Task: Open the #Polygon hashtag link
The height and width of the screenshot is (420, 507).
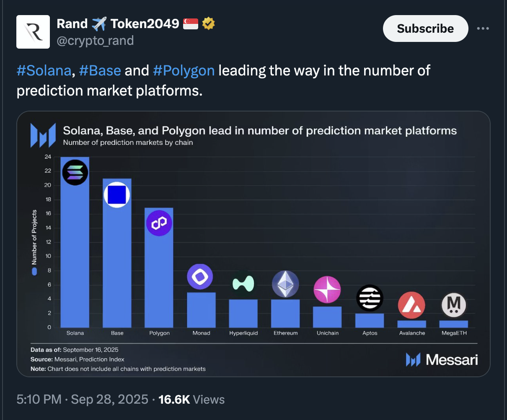Action: point(184,70)
